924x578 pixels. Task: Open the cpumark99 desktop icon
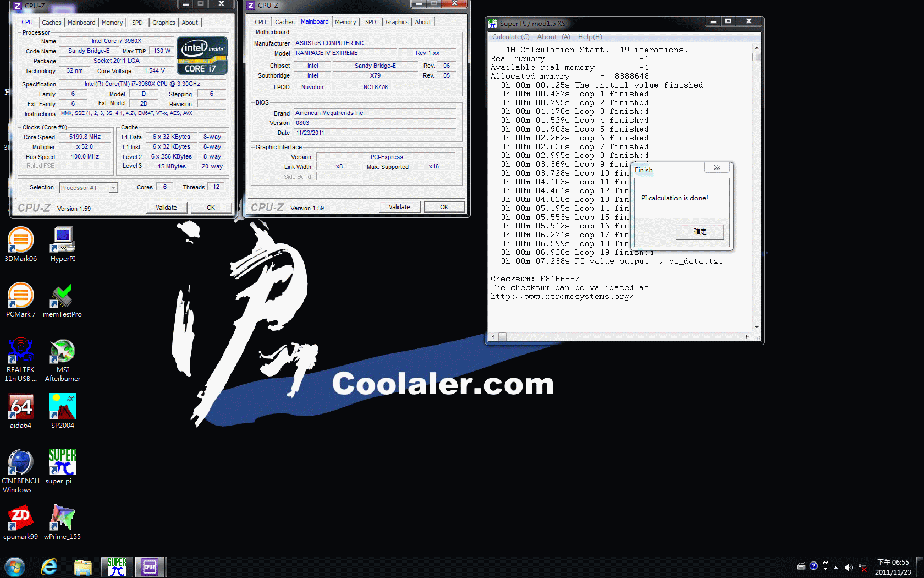[x=20, y=522]
